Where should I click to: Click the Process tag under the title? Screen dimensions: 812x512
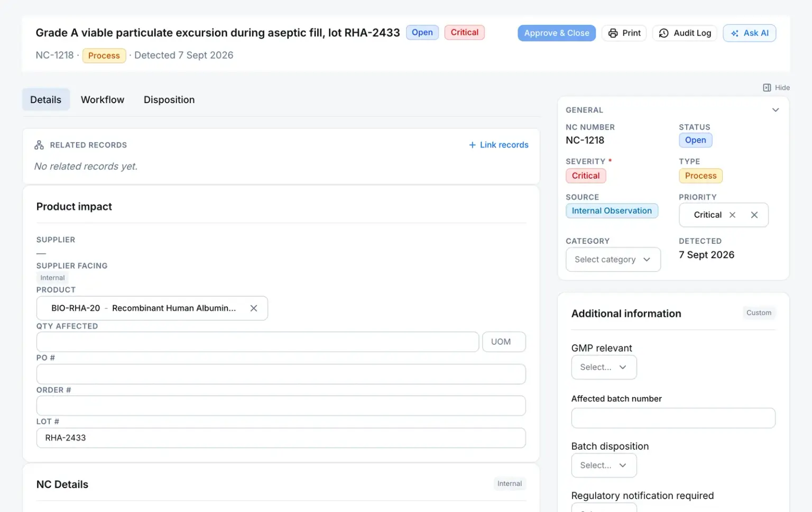tap(104, 56)
